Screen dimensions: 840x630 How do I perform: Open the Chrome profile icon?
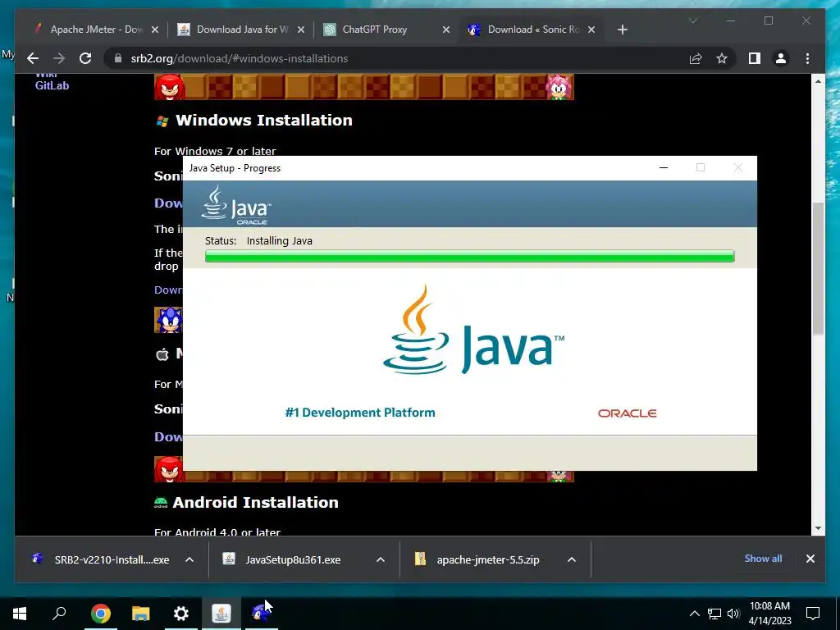tap(781, 58)
